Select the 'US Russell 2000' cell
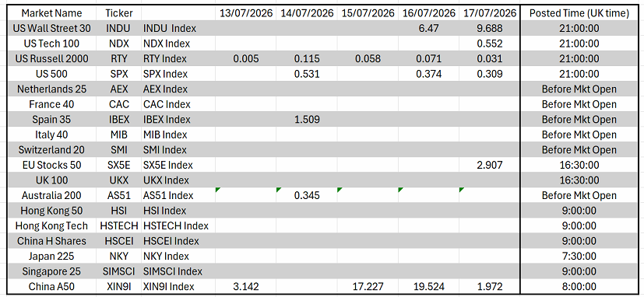This screenshot has height=297, width=644. pyautogui.click(x=51, y=58)
